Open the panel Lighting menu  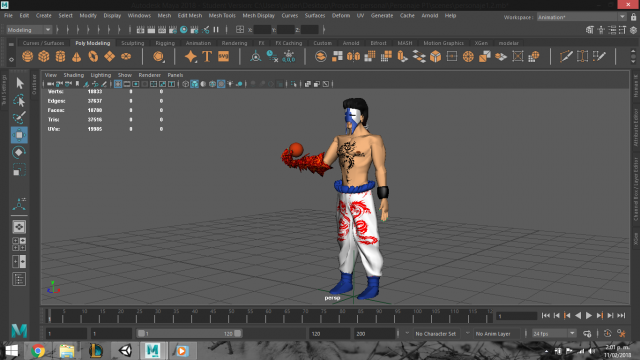point(101,75)
